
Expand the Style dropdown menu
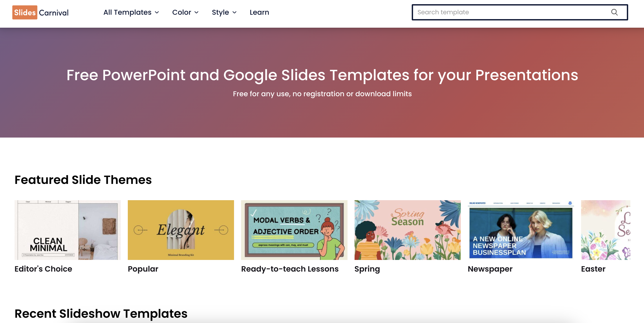(x=224, y=12)
